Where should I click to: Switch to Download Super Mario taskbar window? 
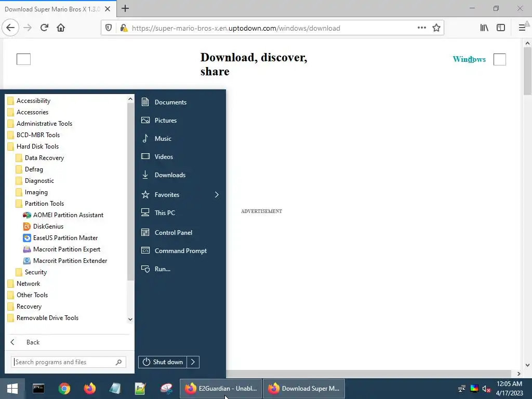tap(303, 389)
